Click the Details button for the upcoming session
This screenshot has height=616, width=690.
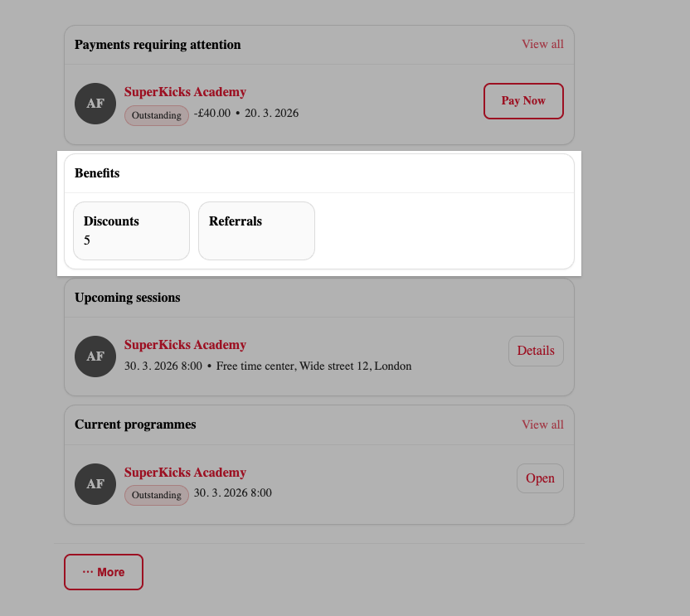tap(535, 351)
